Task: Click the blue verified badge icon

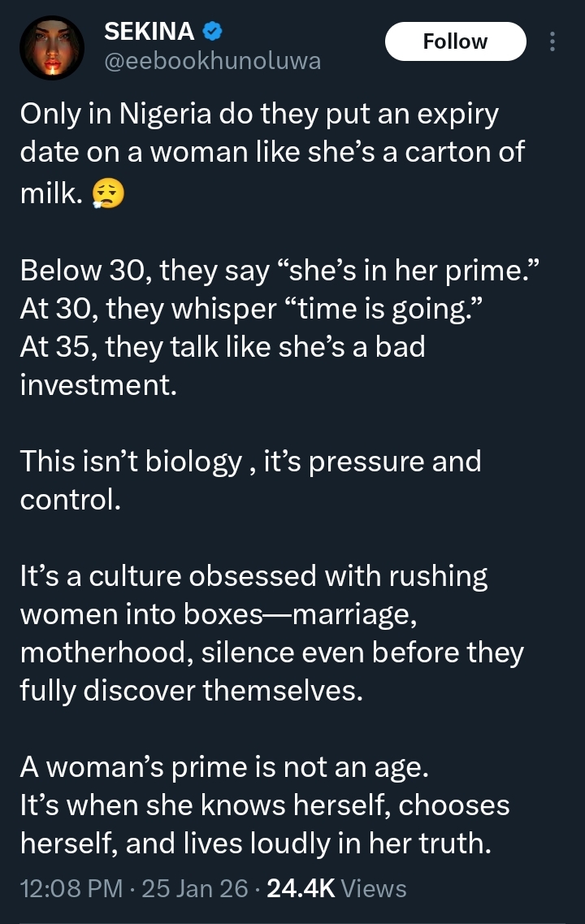Action: coord(213,33)
